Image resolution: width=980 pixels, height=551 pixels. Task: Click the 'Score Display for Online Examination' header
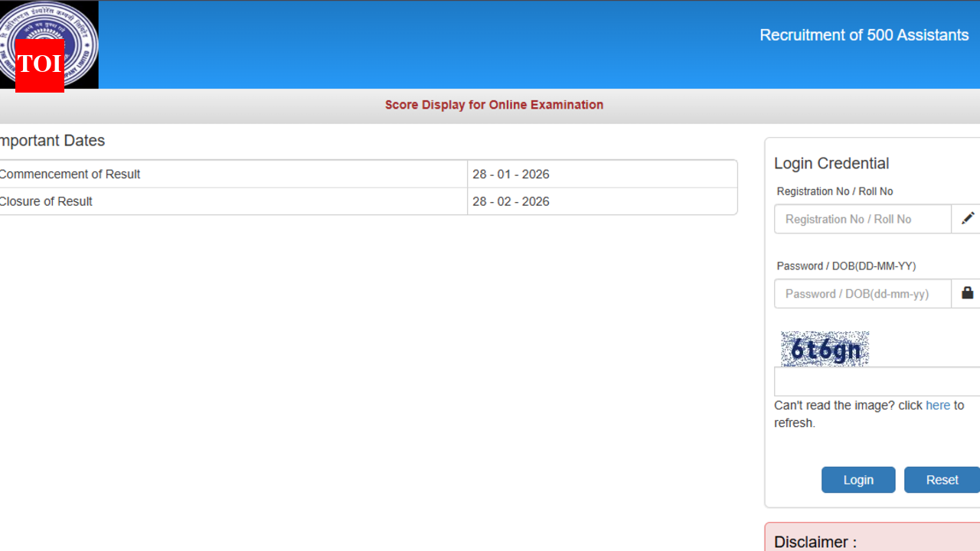point(494,105)
